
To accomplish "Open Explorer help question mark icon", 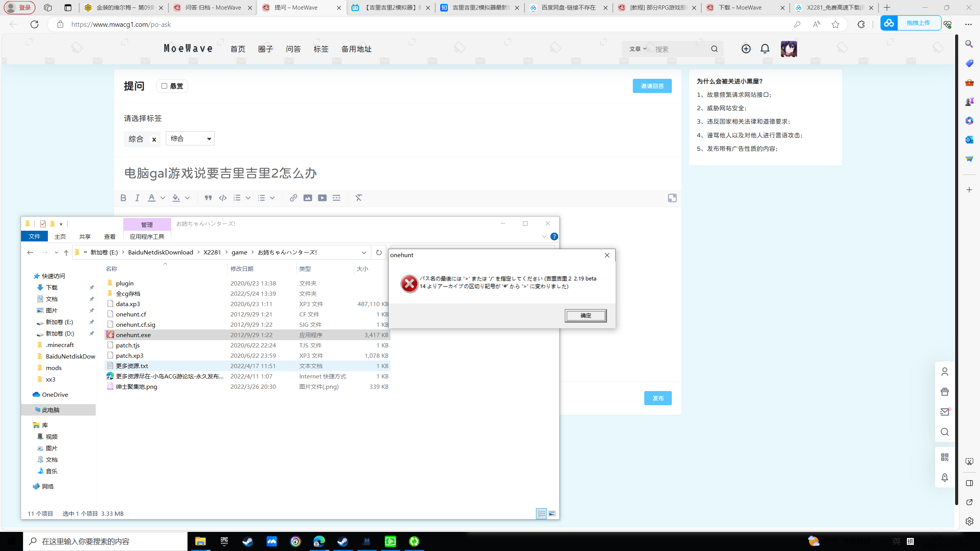I will 554,236.
